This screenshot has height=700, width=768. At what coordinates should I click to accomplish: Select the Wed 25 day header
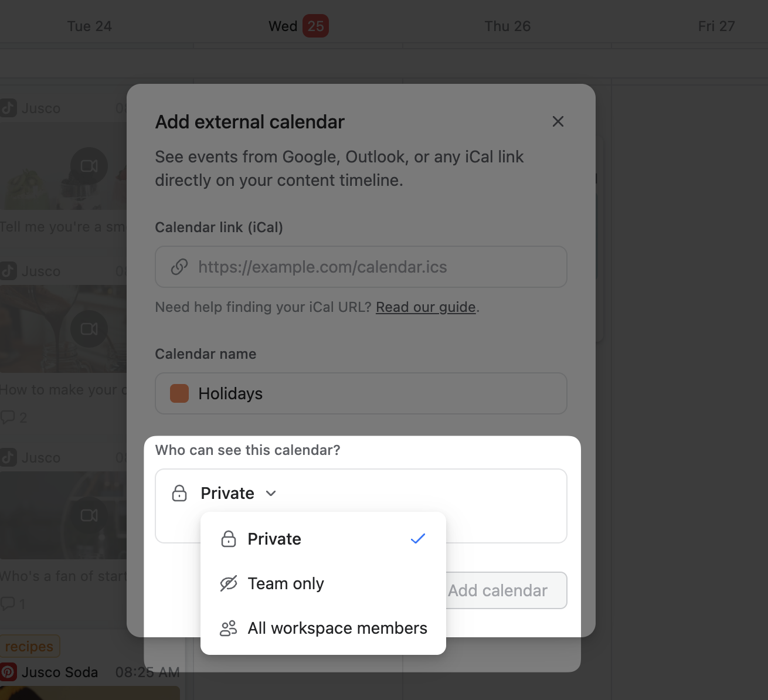point(298,26)
